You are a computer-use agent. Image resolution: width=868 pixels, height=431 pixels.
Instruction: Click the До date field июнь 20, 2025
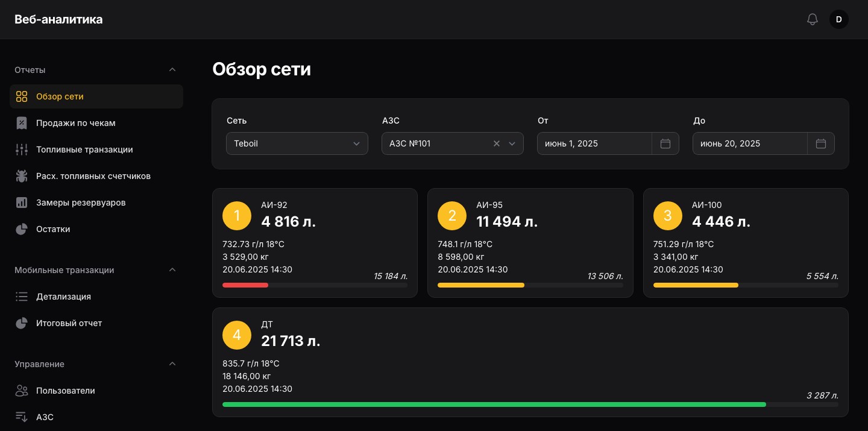[750, 143]
